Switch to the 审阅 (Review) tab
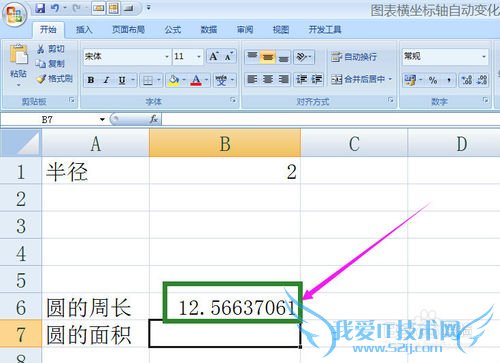 point(245,30)
